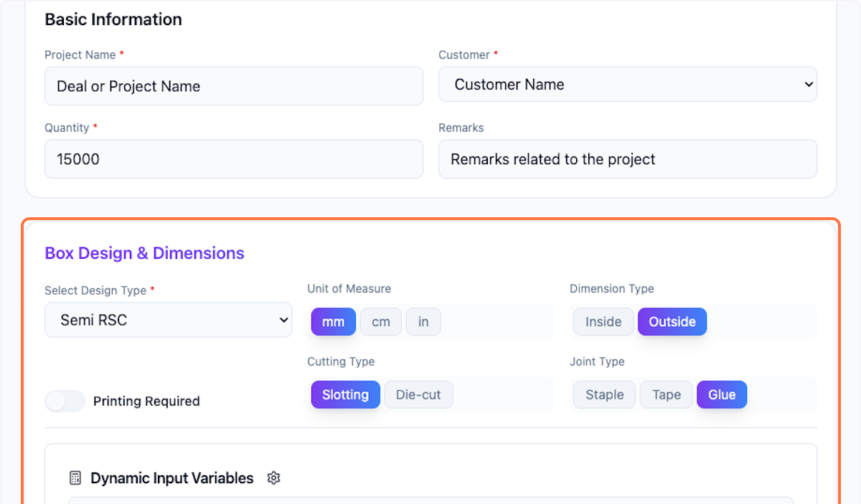Screen dimensions: 861x504
Task: Open Dynamic Input Variables settings gear
Action: coord(273,478)
